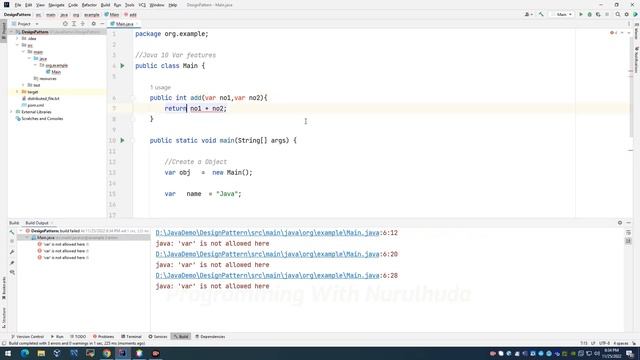This screenshot has width=640, height=360.
Task: Open Build panel settings gear
Action: (620, 223)
